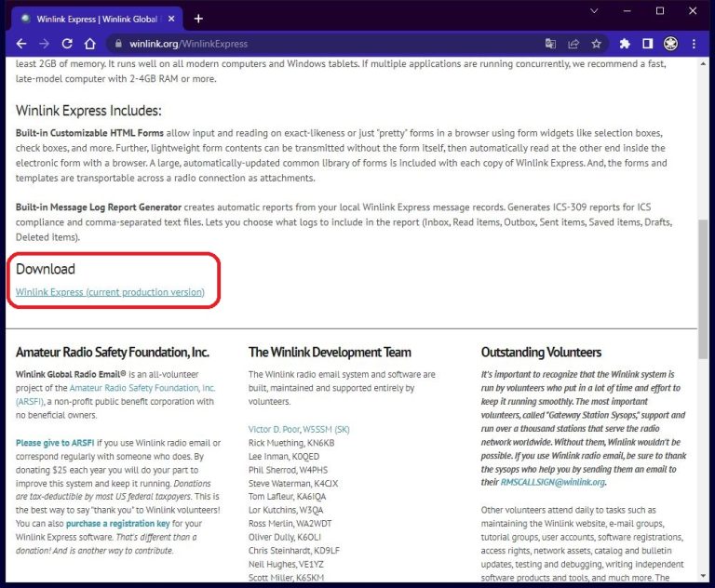Reload the Winlink Express page

click(67, 44)
